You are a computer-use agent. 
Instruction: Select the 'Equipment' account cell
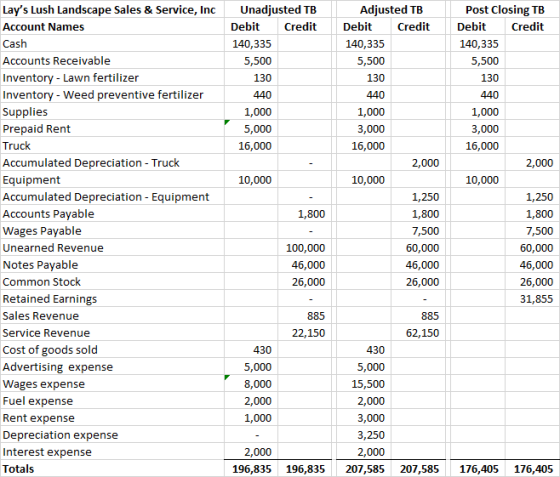click(112, 180)
